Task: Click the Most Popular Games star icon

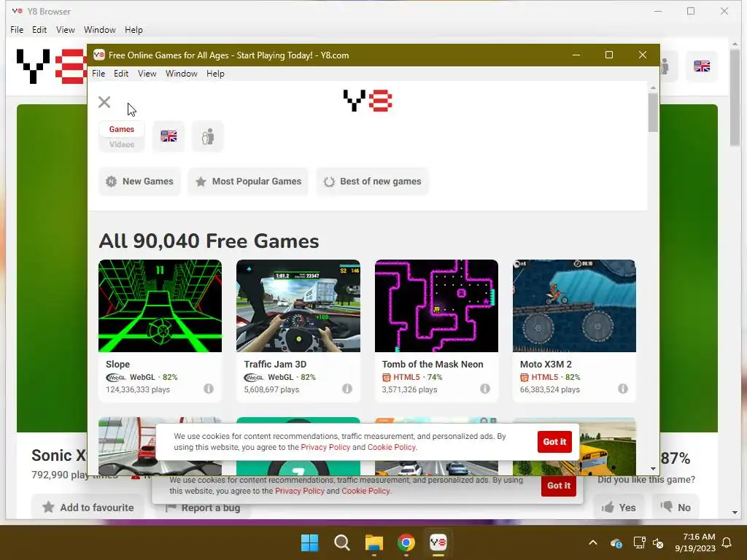Action: click(201, 182)
